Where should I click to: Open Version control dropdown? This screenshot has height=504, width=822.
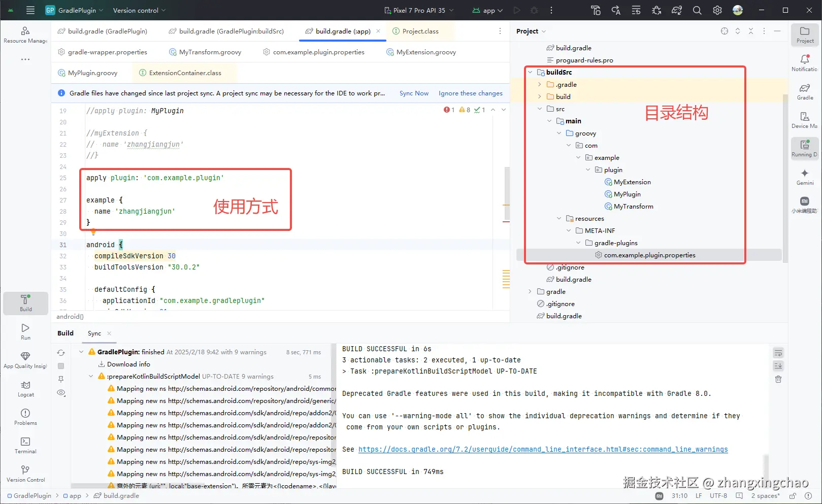click(139, 10)
